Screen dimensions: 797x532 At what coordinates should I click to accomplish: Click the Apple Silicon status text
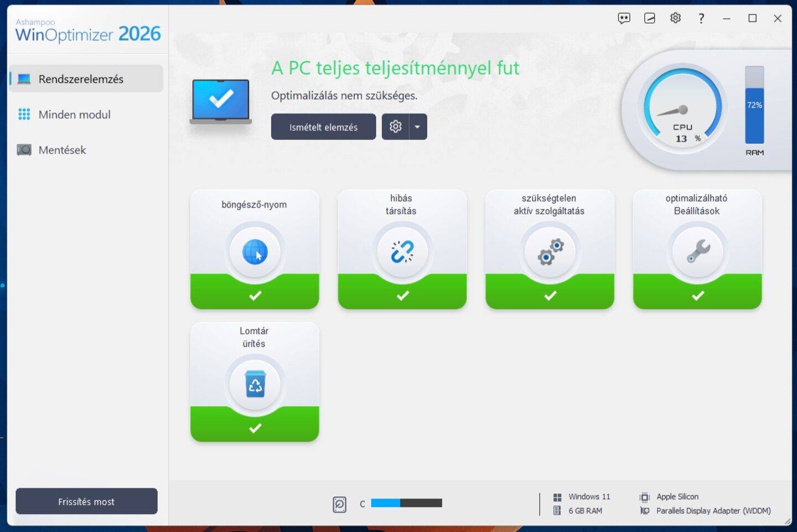tap(677, 497)
